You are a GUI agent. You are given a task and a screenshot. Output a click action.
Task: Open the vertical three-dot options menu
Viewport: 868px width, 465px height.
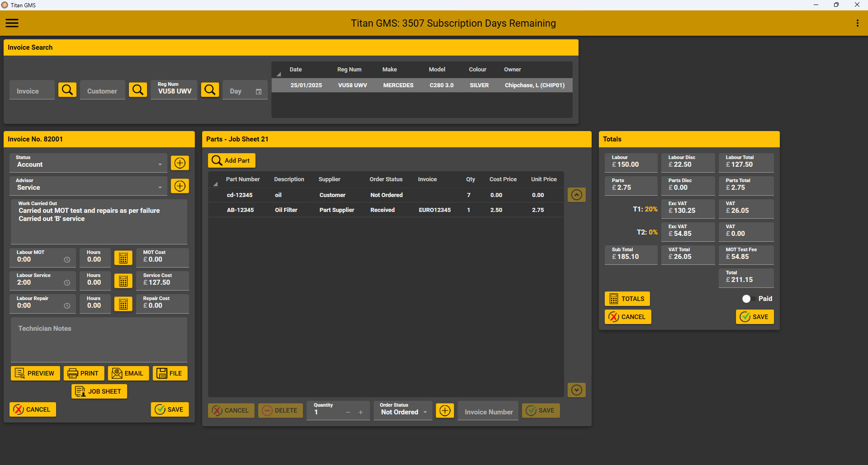pos(857,23)
